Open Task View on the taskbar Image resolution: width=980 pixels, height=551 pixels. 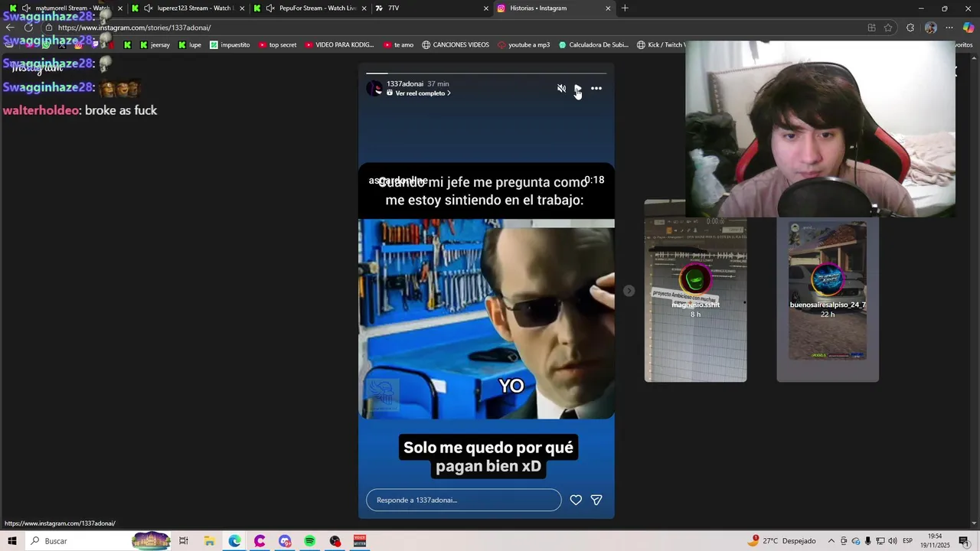(x=184, y=541)
